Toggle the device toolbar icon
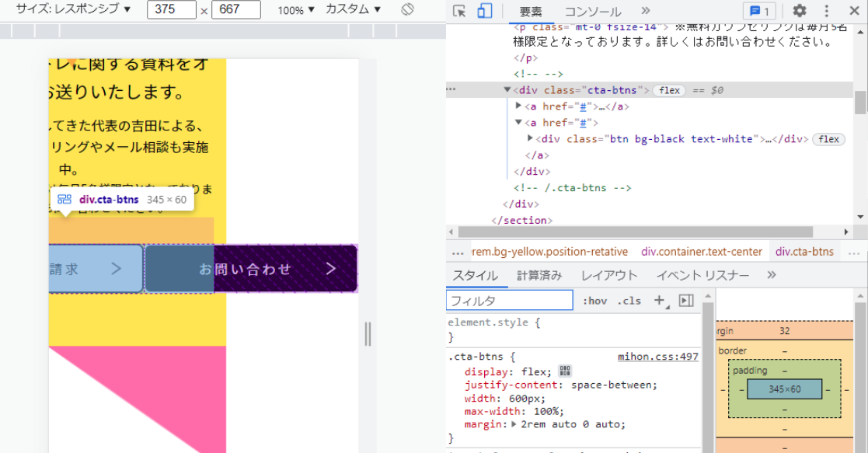This screenshot has height=453, width=868. 484,11
